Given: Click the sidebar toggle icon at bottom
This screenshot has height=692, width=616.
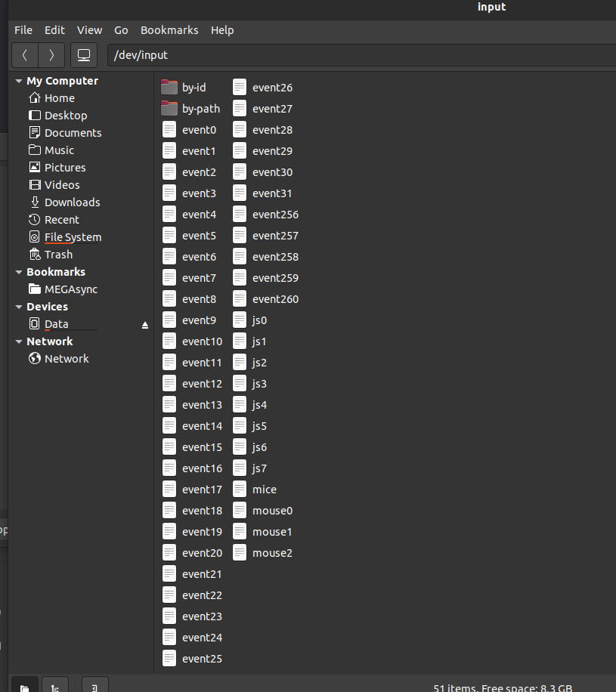Looking at the screenshot, I should [x=95, y=686].
